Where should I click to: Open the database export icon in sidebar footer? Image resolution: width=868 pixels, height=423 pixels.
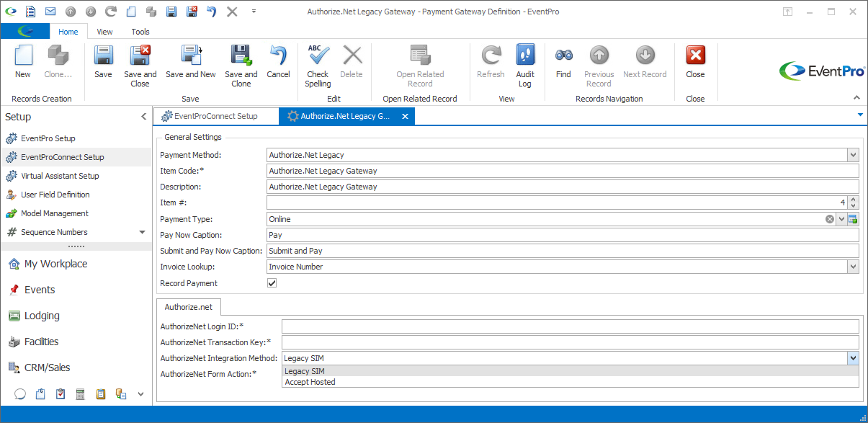click(121, 394)
